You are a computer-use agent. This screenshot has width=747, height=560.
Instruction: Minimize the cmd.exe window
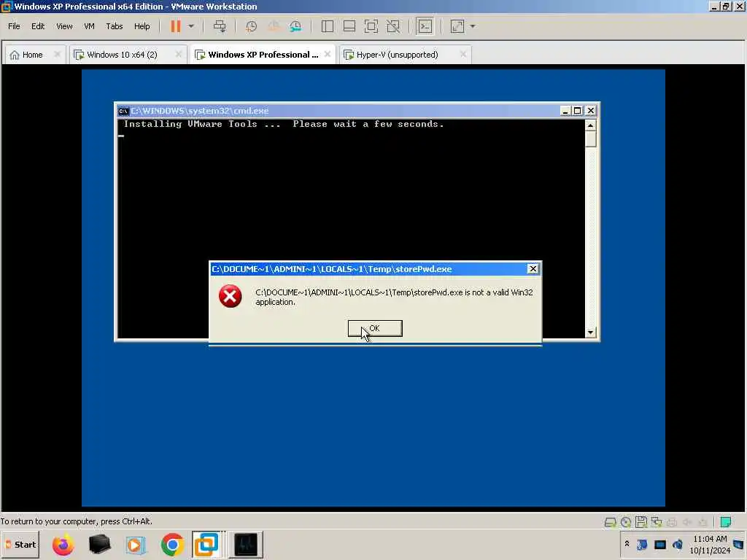[x=565, y=111]
